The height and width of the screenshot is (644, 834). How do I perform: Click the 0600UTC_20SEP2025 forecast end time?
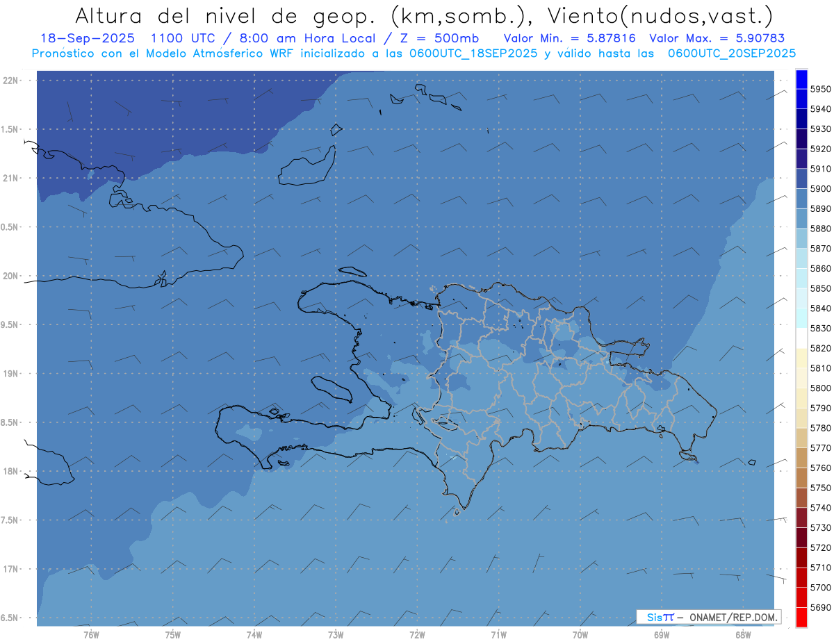731,53
